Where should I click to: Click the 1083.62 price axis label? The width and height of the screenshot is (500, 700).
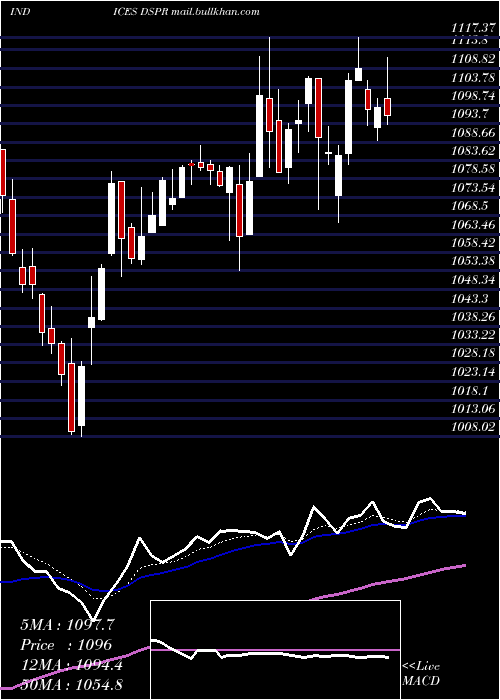pos(473,151)
